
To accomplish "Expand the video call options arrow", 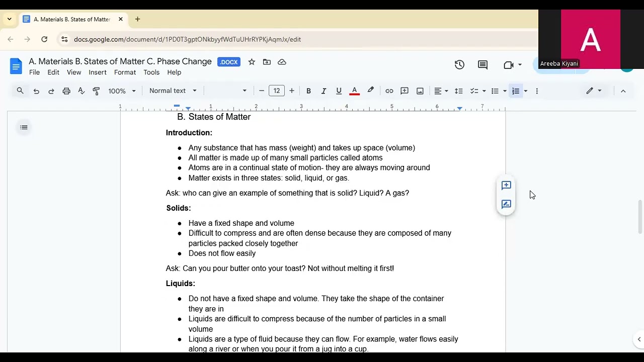I will (x=520, y=65).
